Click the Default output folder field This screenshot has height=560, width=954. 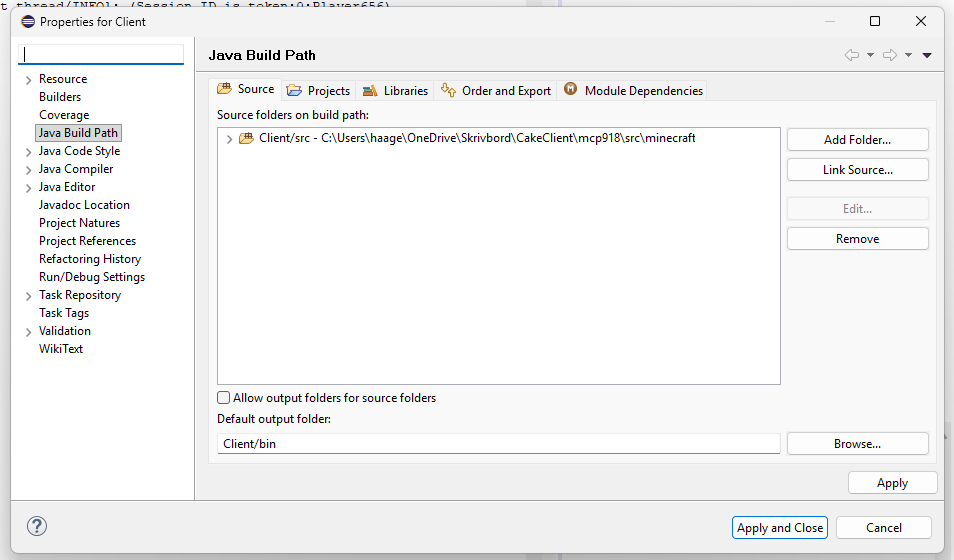498,444
